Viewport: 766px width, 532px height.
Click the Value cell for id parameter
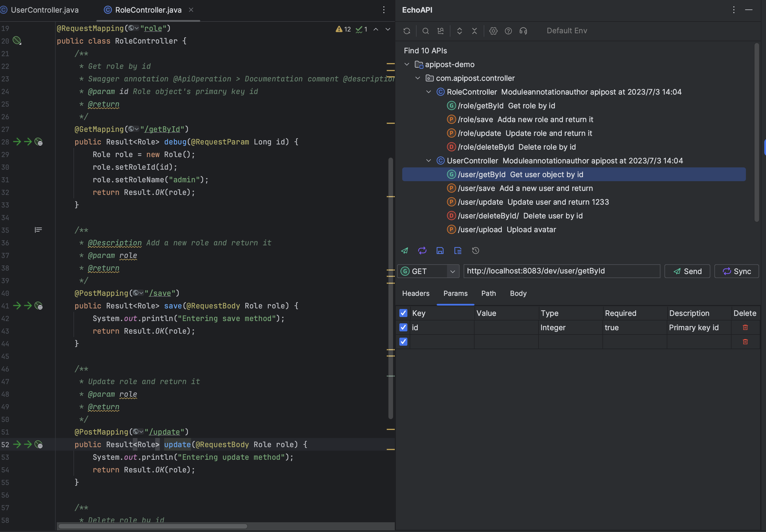(506, 328)
